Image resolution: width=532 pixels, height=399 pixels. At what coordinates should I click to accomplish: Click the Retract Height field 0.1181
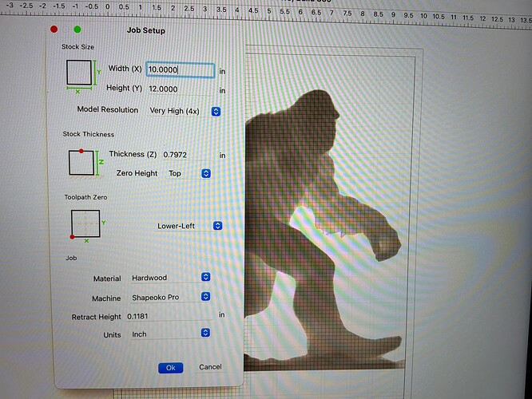tap(169, 316)
